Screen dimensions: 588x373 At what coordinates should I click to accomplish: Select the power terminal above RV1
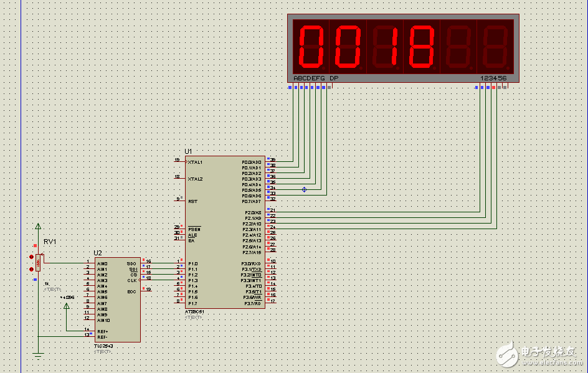[x=38, y=226]
